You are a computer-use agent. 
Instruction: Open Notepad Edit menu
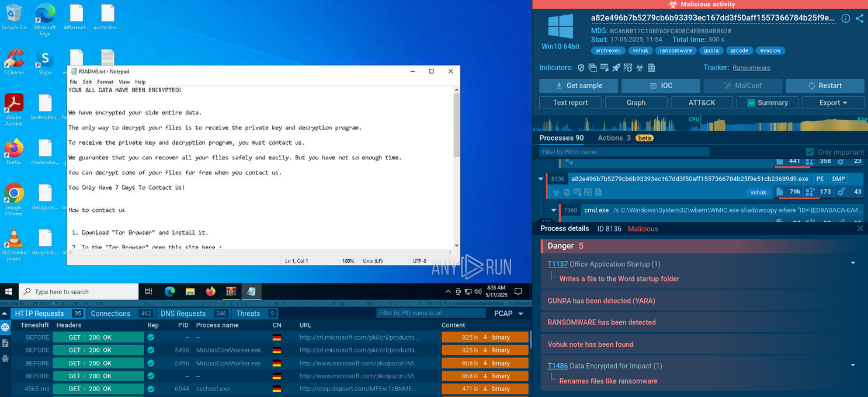[x=87, y=82]
